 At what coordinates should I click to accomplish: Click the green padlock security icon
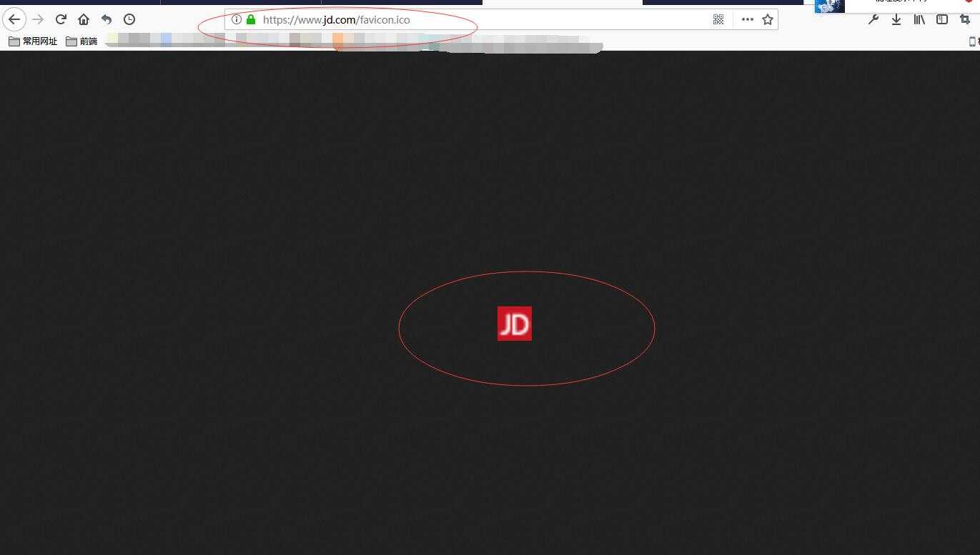(x=251, y=19)
